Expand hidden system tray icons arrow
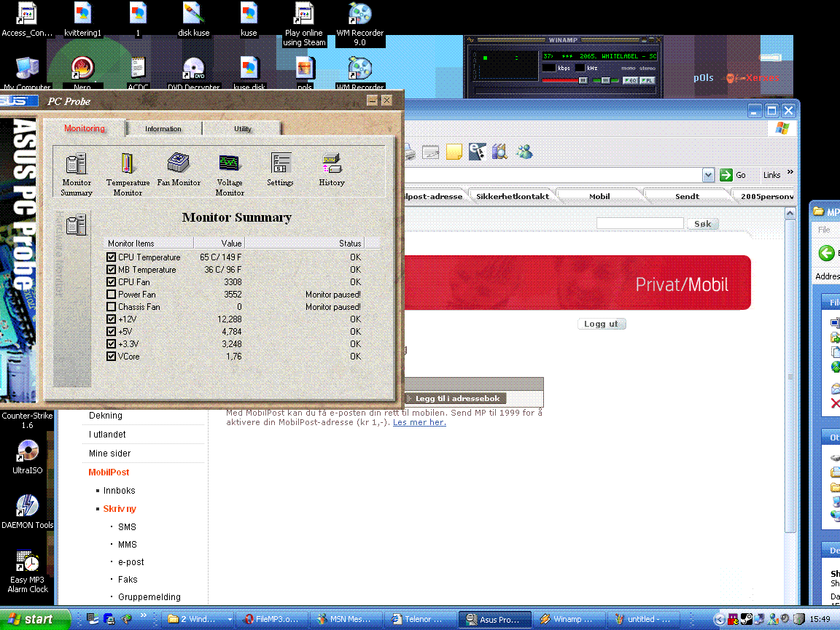Viewport: 840px width, 630px height. click(720, 619)
